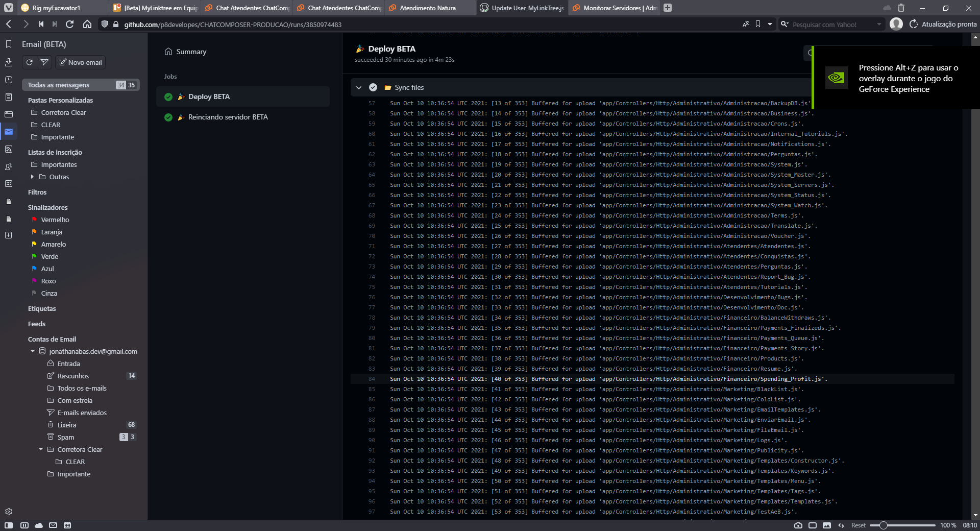This screenshot has width=980, height=531.
Task: Open the Summary page in the Jobs sidebar
Action: [190, 52]
